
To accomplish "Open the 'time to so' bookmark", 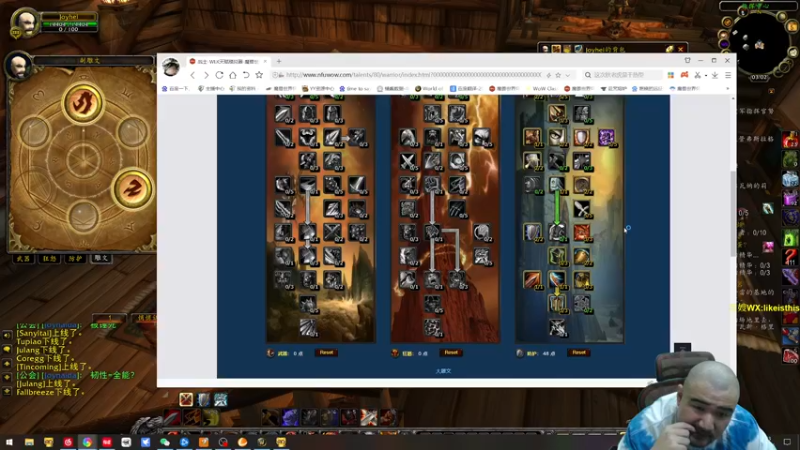I will (x=354, y=89).
